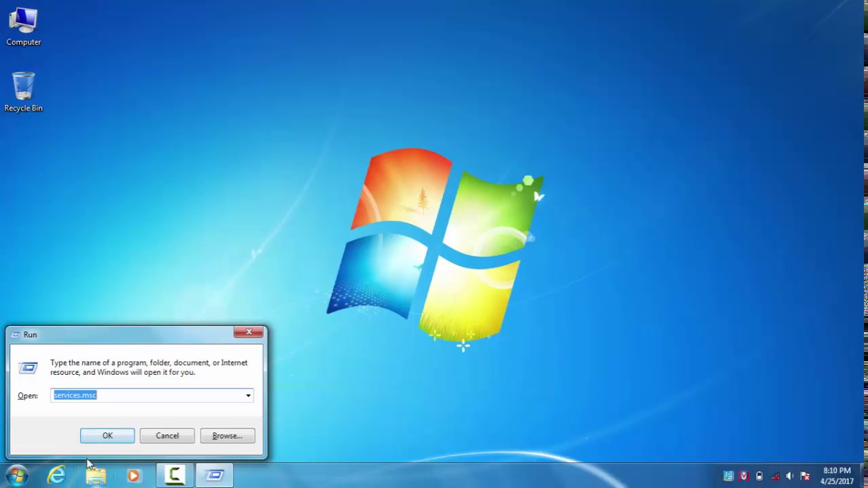Click Cancel in the Run dialog

pyautogui.click(x=167, y=436)
